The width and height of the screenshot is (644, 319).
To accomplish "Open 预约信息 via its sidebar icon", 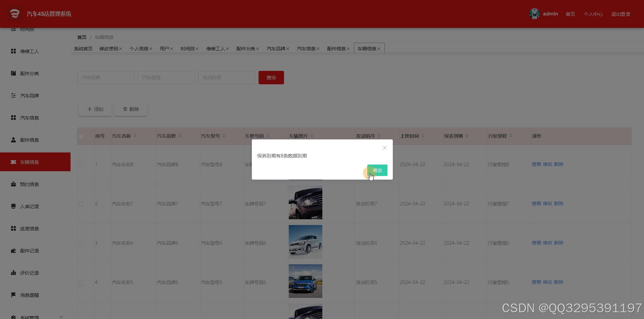I will (13, 184).
